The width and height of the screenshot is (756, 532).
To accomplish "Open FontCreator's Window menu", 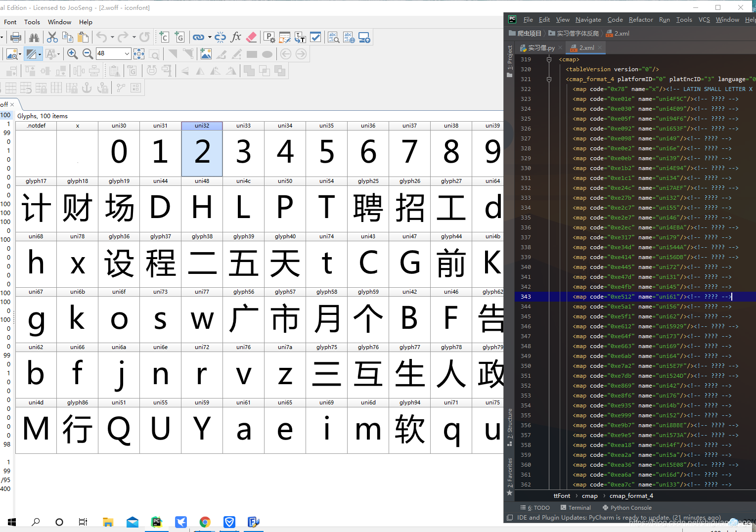I will (59, 22).
